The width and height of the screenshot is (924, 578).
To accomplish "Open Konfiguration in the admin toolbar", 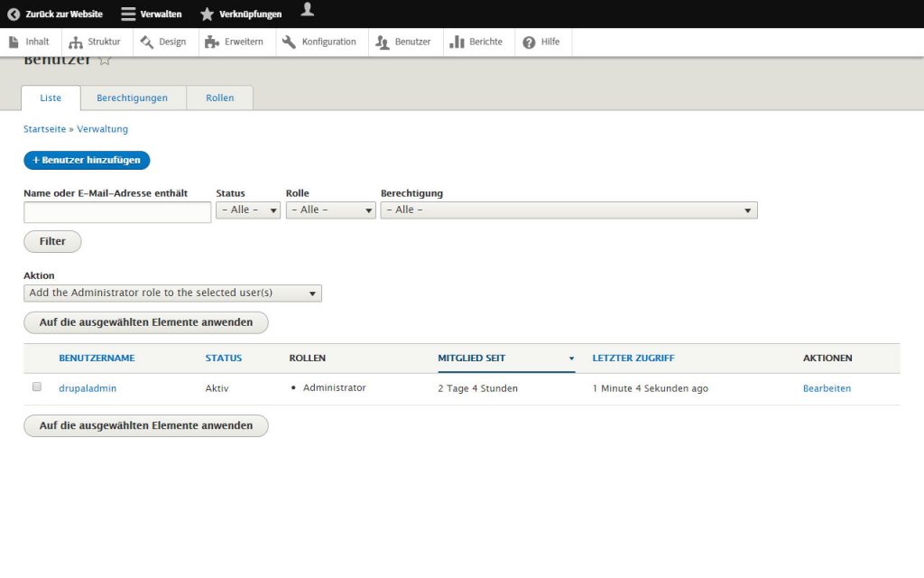I will pos(319,42).
